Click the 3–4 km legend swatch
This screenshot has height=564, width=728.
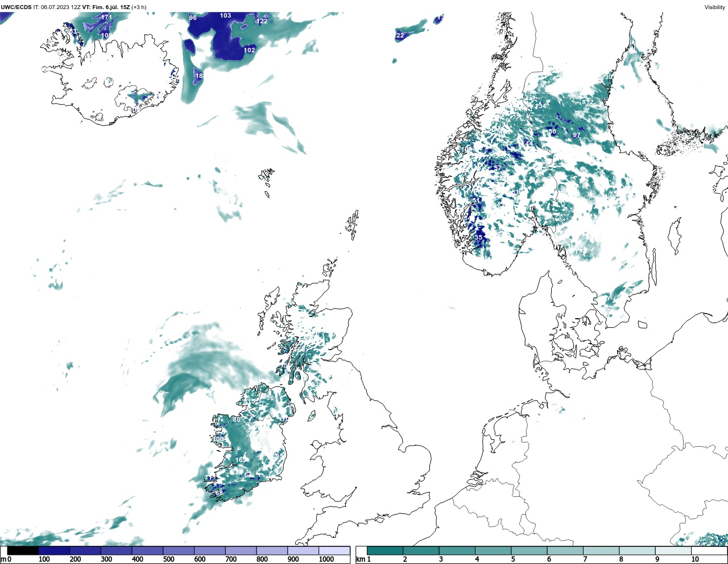pyautogui.click(x=457, y=550)
